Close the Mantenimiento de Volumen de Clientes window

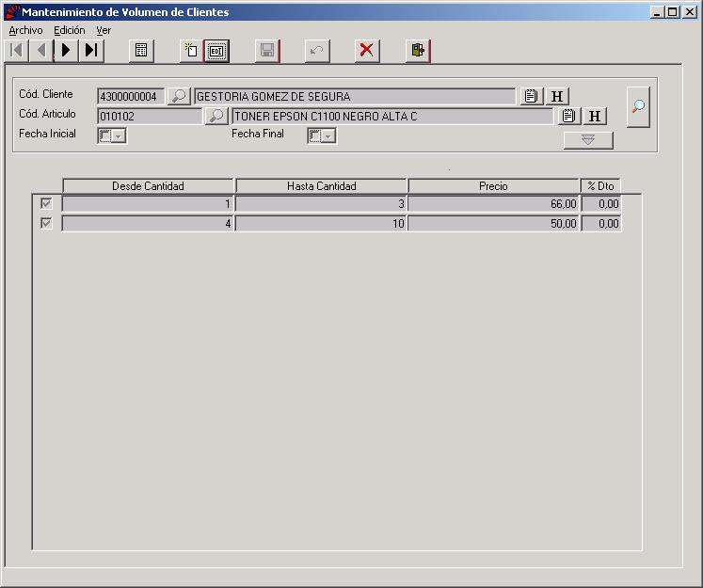(x=690, y=12)
